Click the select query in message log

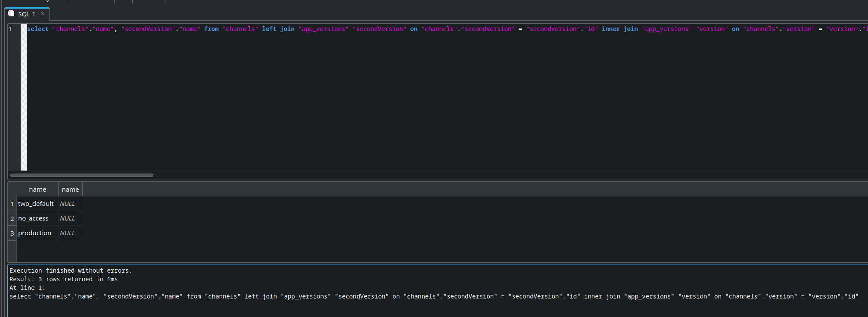coord(434,296)
